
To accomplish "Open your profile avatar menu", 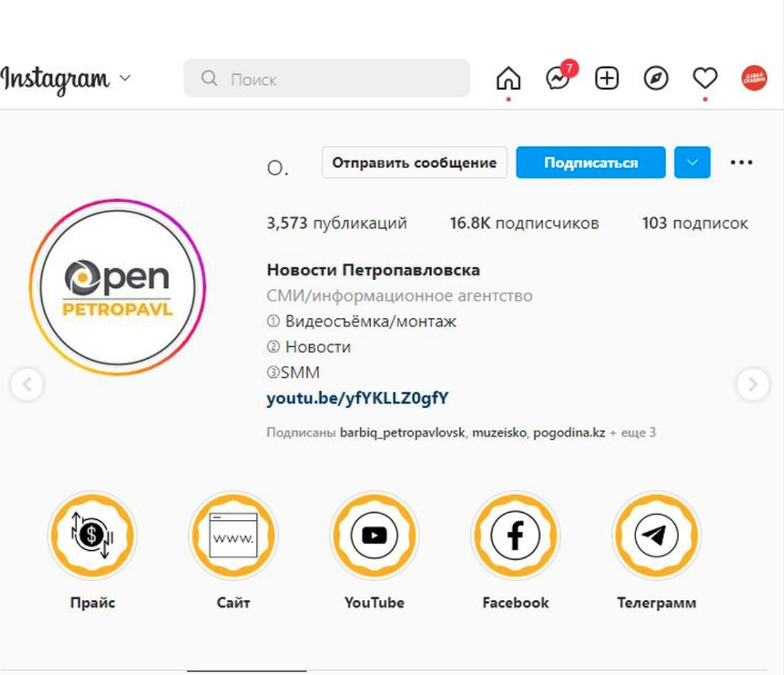I will (x=754, y=78).
